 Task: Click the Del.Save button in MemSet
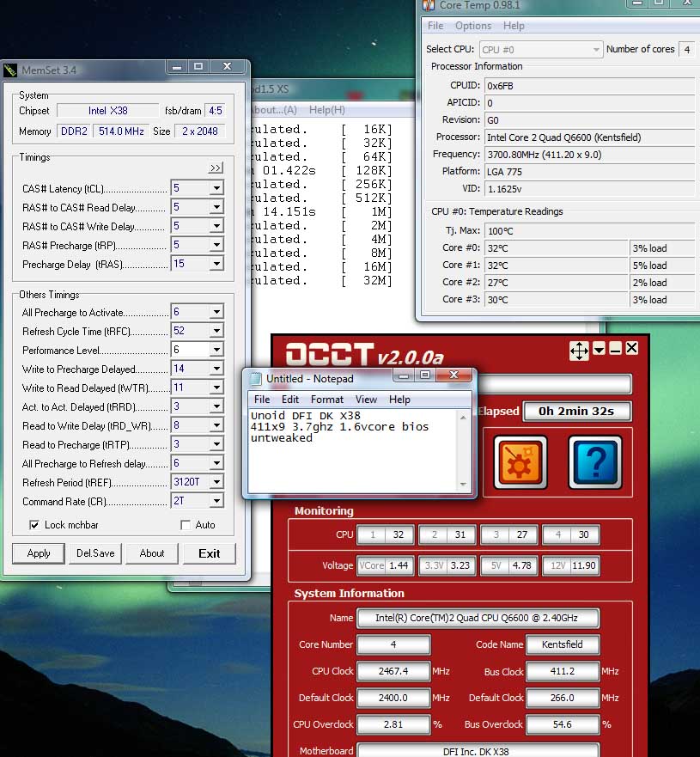[x=95, y=553]
